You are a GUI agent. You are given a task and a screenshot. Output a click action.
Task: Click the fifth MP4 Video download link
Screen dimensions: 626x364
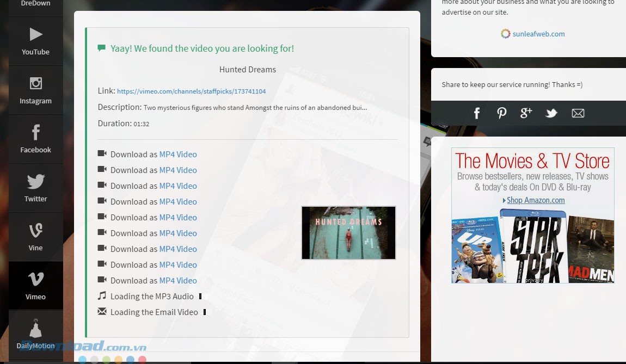(x=178, y=218)
